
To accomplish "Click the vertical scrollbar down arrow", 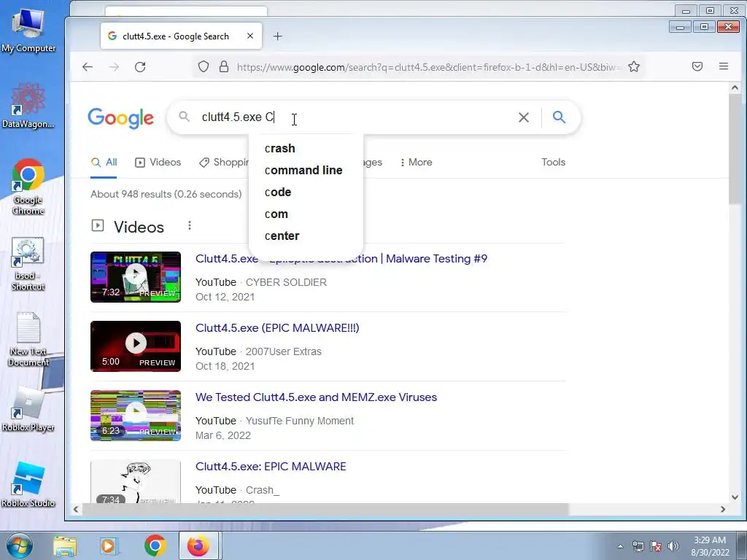I will point(735,497).
